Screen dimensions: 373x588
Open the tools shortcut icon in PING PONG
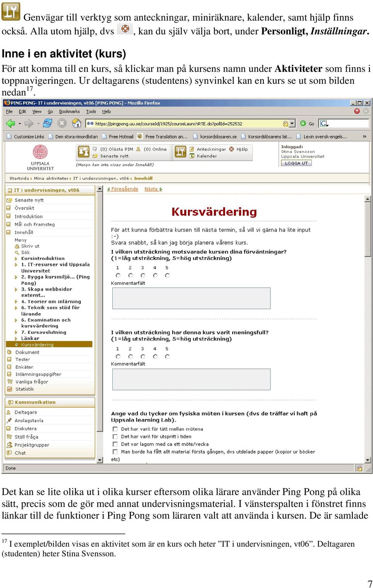coord(180,152)
